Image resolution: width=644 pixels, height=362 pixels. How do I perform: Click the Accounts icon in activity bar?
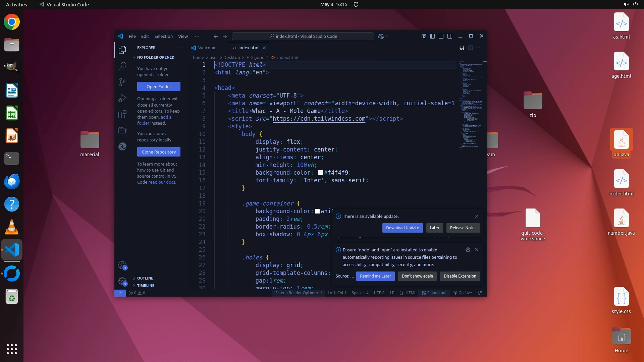tap(122, 265)
